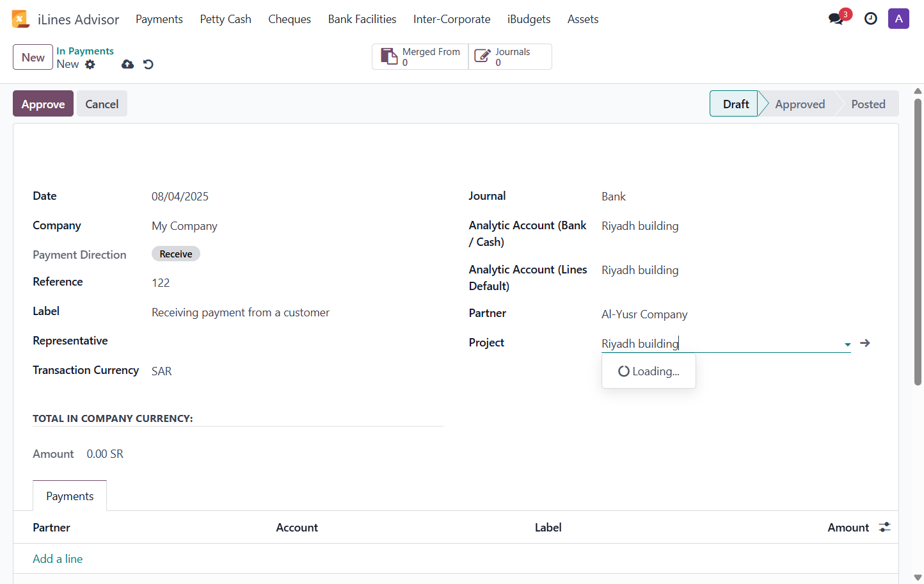
Task: Open the user avatar menu
Action: [898, 19]
